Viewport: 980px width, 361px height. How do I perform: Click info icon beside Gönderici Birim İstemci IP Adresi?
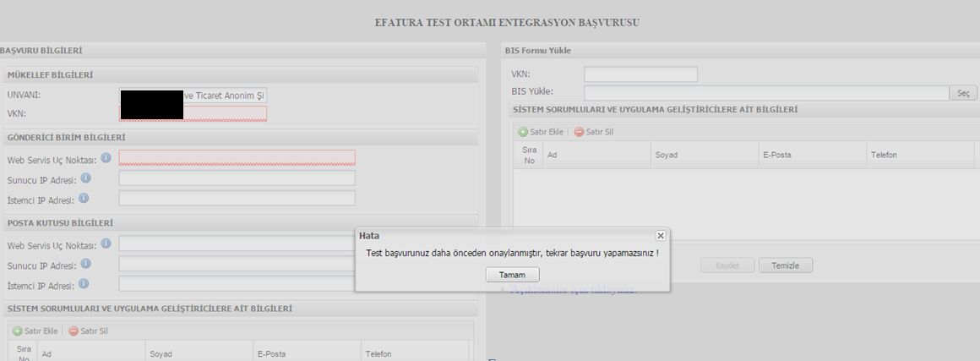point(84,199)
